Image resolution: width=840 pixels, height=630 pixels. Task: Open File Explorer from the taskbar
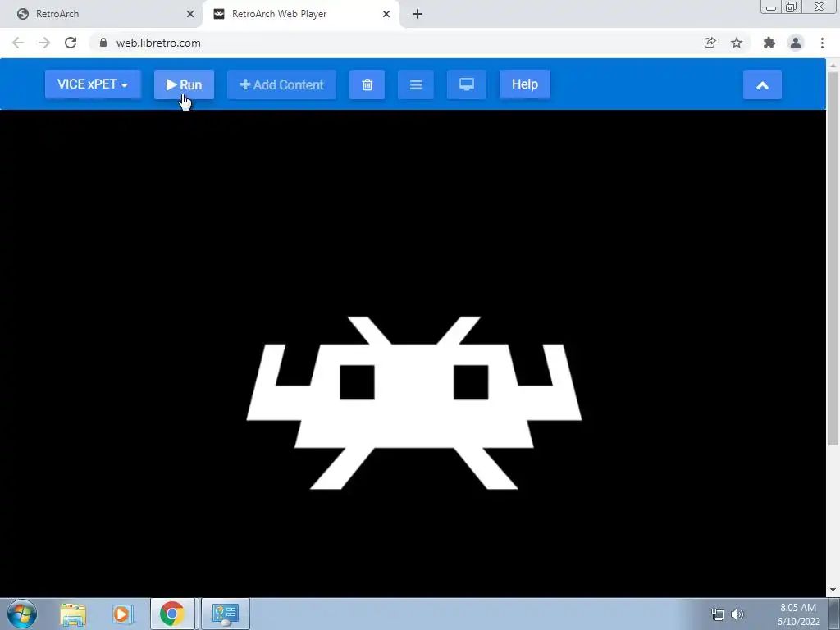click(73, 614)
